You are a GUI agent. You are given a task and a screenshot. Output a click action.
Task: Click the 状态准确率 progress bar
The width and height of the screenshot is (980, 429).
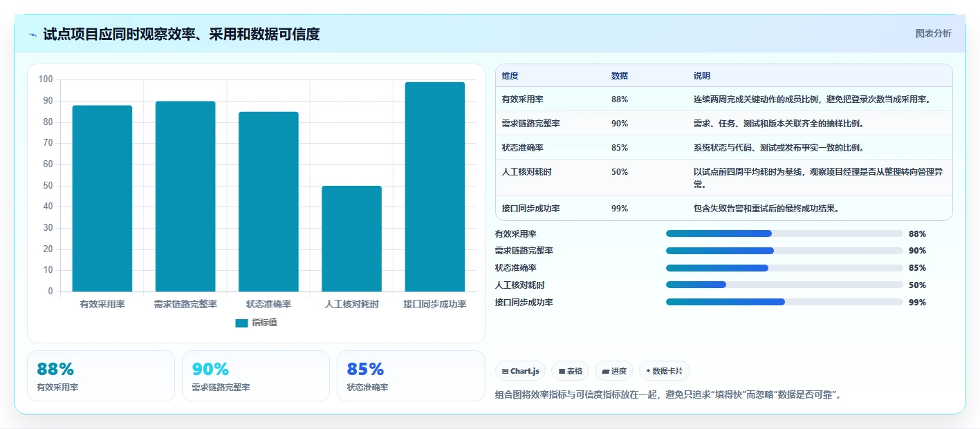pyautogui.click(x=784, y=268)
